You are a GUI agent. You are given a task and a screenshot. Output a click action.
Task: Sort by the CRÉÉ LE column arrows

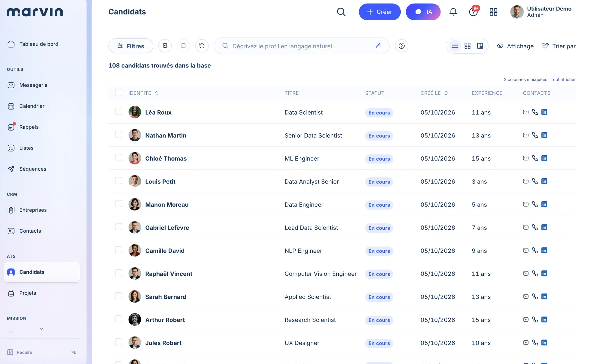(x=446, y=93)
